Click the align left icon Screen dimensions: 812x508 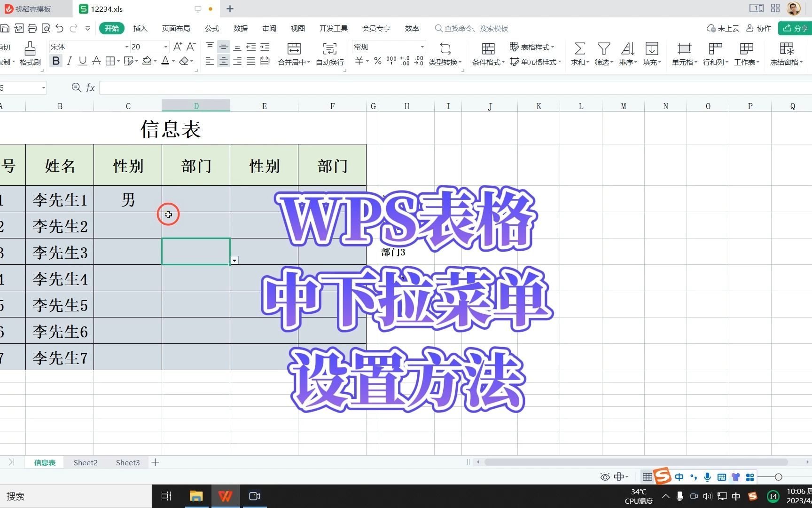point(210,61)
